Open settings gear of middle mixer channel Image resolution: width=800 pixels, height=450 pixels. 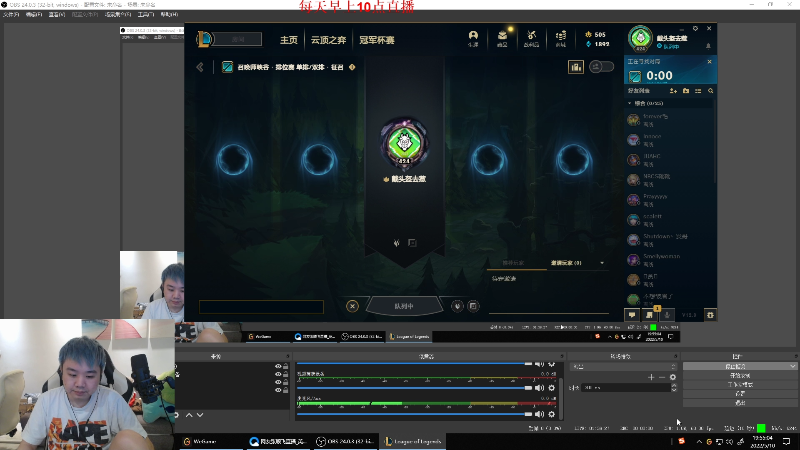point(552,388)
